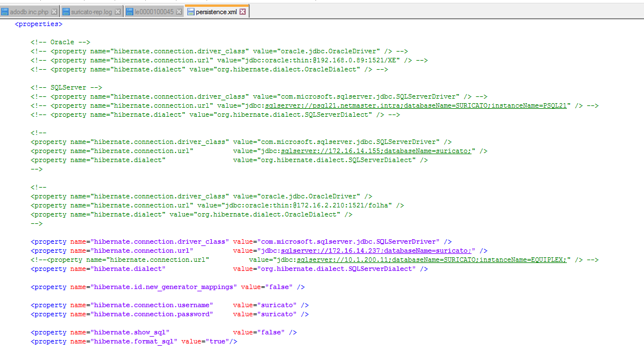
Task: Close the adodb.inc.php tab
Action: coord(54,12)
